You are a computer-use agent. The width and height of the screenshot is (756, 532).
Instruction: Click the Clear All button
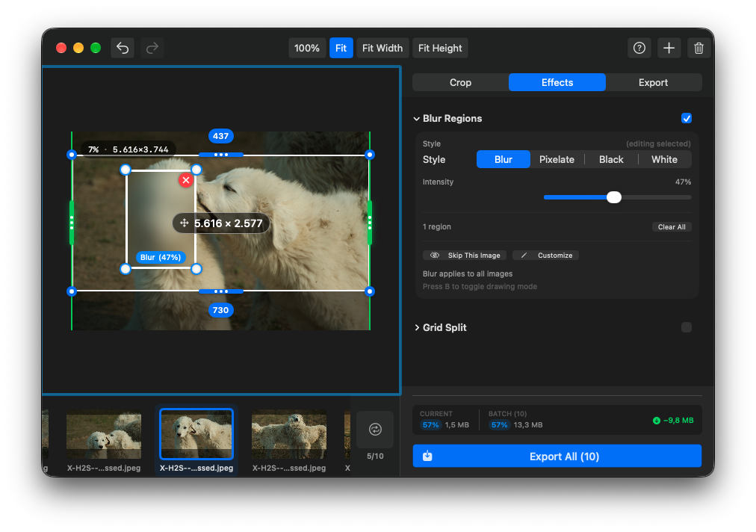(x=672, y=226)
